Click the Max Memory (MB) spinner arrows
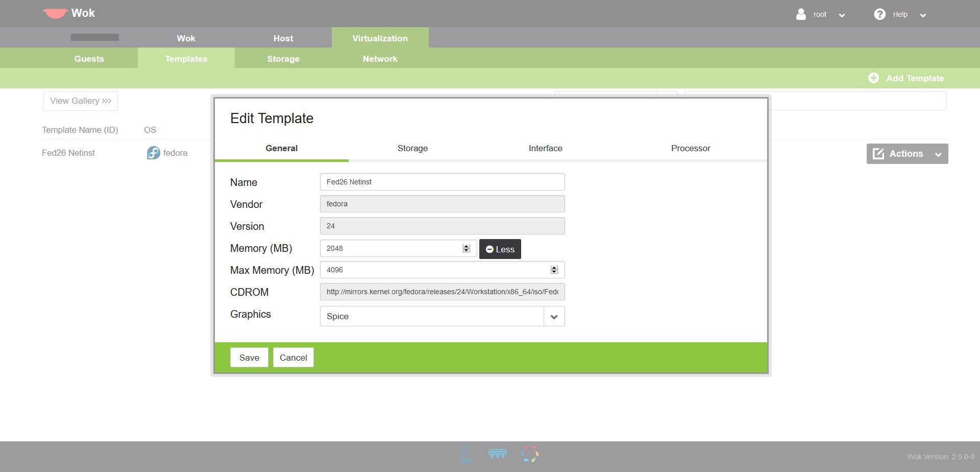Screen dimensions: 980x472 [x=554, y=270]
